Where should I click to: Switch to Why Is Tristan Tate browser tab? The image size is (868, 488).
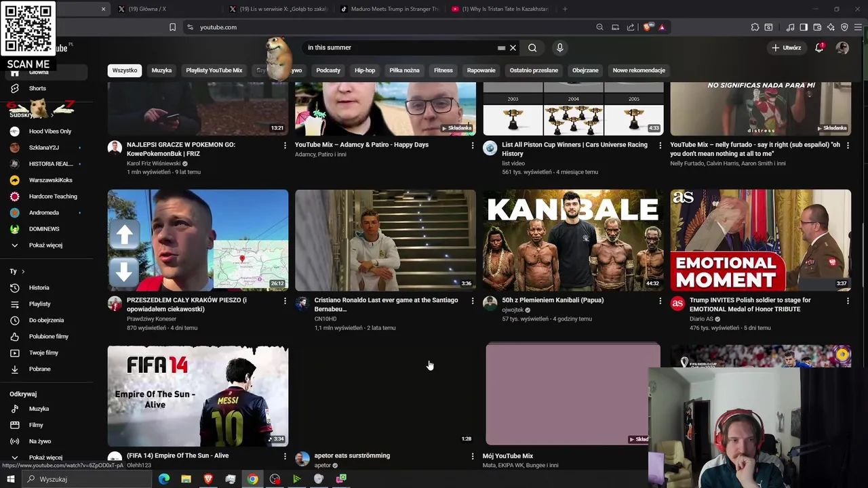point(500,9)
